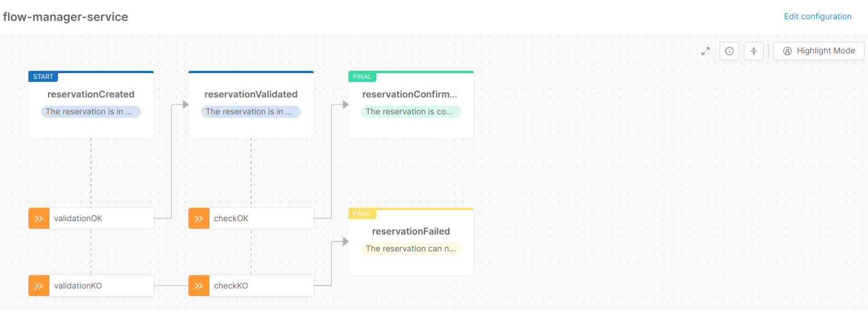The height and width of the screenshot is (310, 868).
Task: Click the blue START badge
Action: pos(43,77)
